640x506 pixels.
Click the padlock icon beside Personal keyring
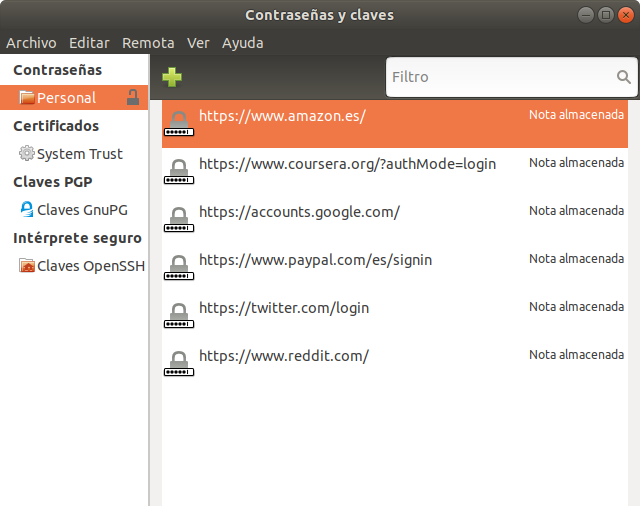(x=133, y=97)
